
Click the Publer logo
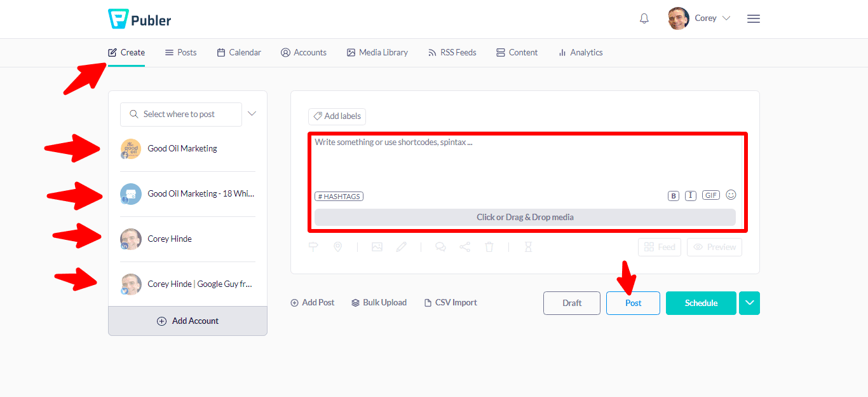click(x=140, y=19)
